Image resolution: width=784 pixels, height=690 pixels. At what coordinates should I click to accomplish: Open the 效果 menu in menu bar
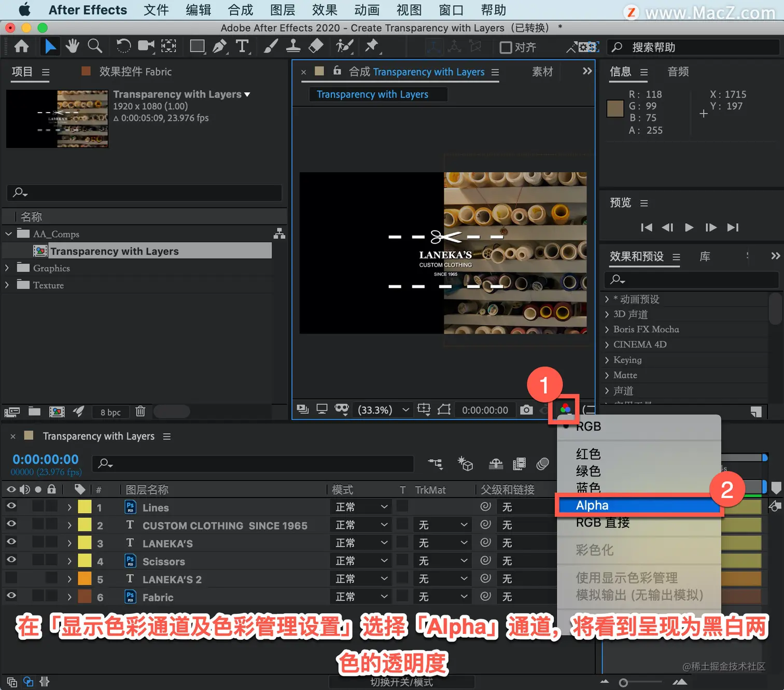[x=325, y=10]
